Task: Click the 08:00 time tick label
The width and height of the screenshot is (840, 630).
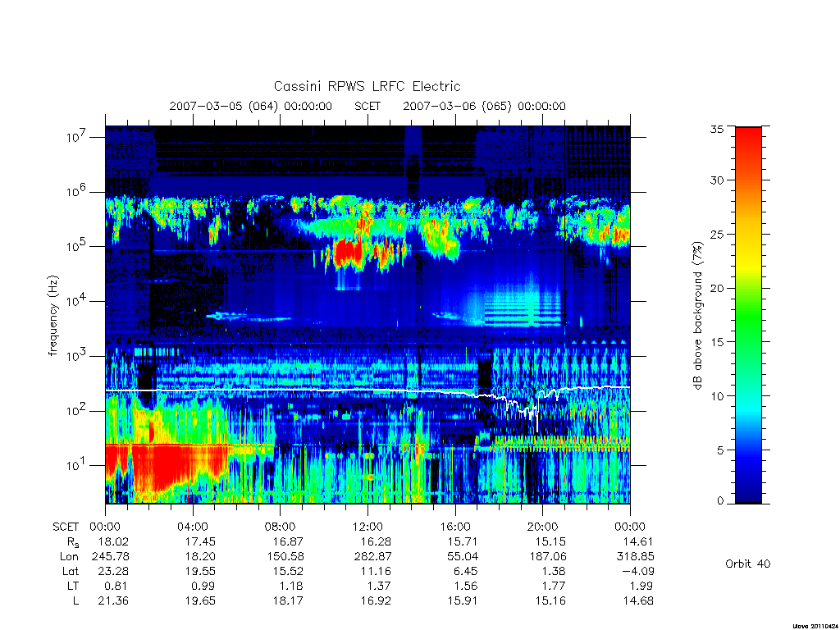Action: (281, 527)
